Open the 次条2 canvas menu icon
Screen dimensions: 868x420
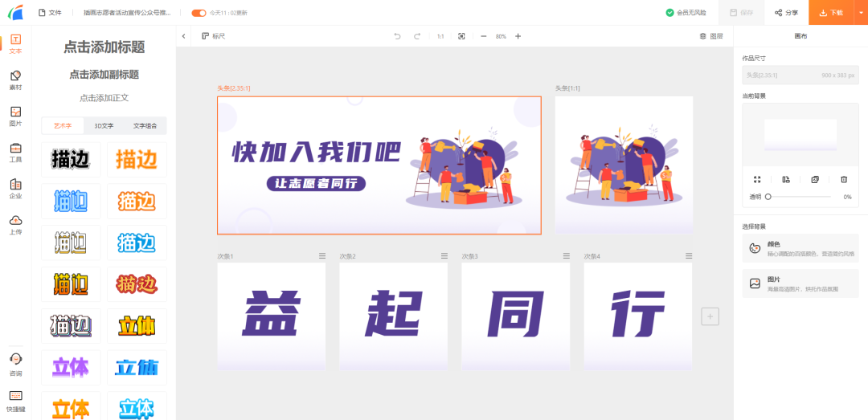pos(444,255)
